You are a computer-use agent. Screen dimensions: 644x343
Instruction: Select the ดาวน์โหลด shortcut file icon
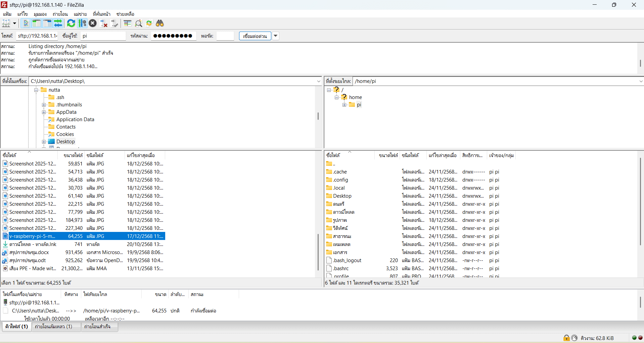click(x=5, y=244)
